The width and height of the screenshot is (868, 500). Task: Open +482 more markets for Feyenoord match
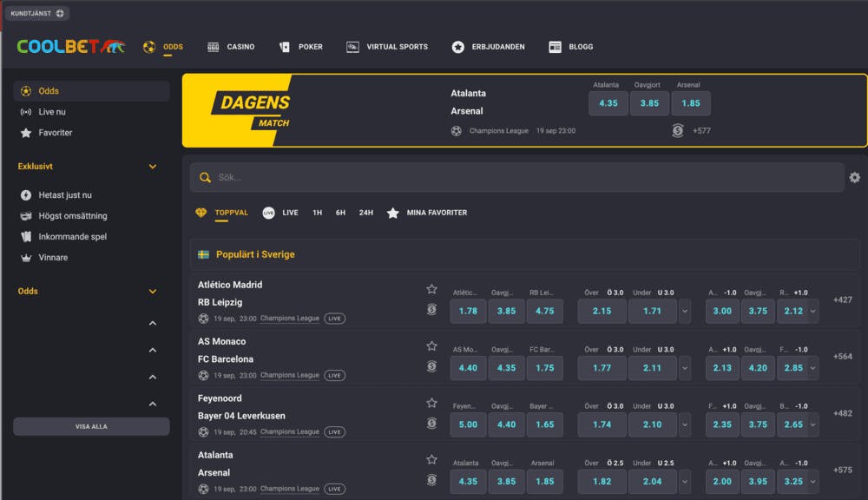[x=843, y=413]
